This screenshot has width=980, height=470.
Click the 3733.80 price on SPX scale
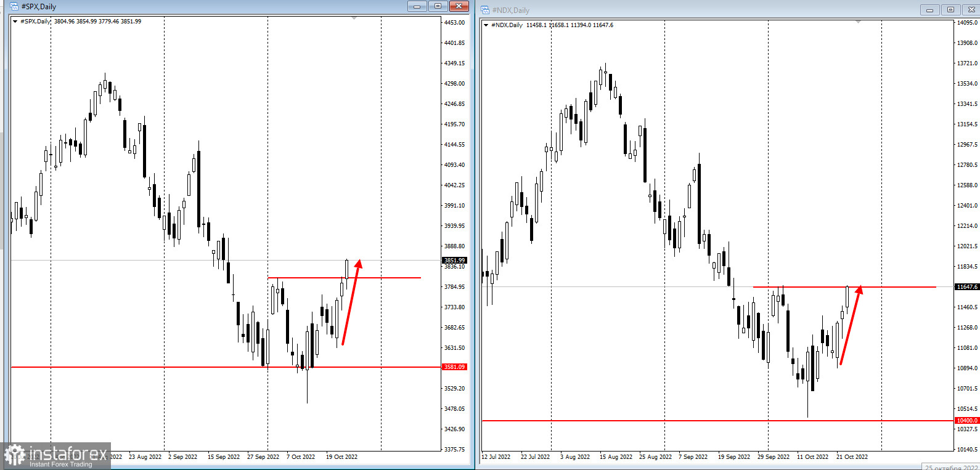coord(454,307)
